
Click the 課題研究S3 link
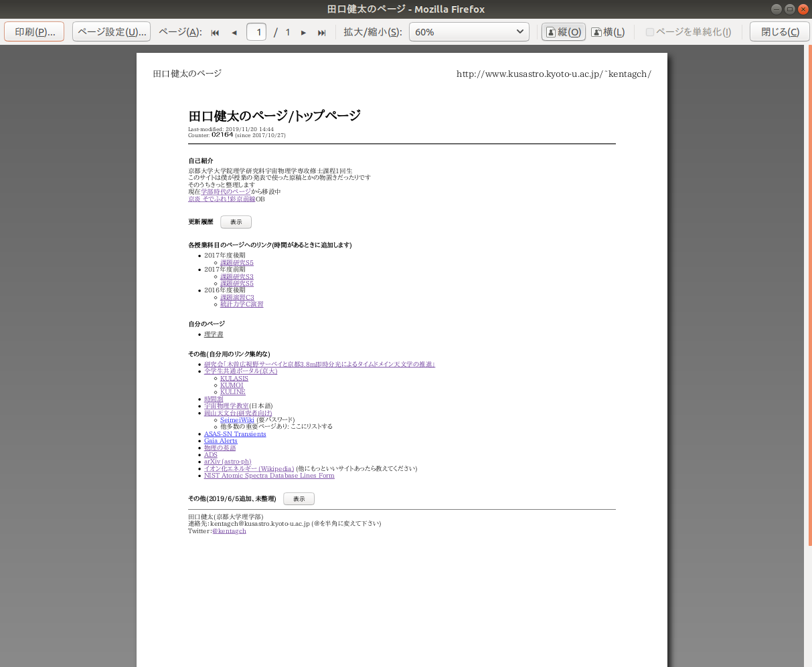pyautogui.click(x=237, y=277)
